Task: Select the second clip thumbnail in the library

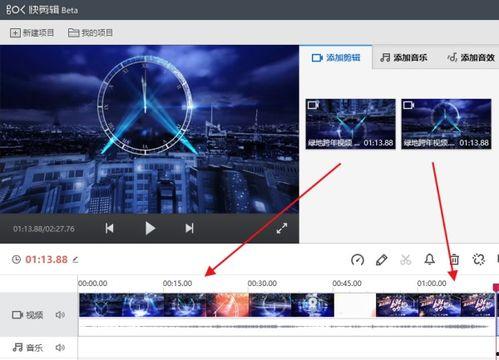Action: point(446,124)
